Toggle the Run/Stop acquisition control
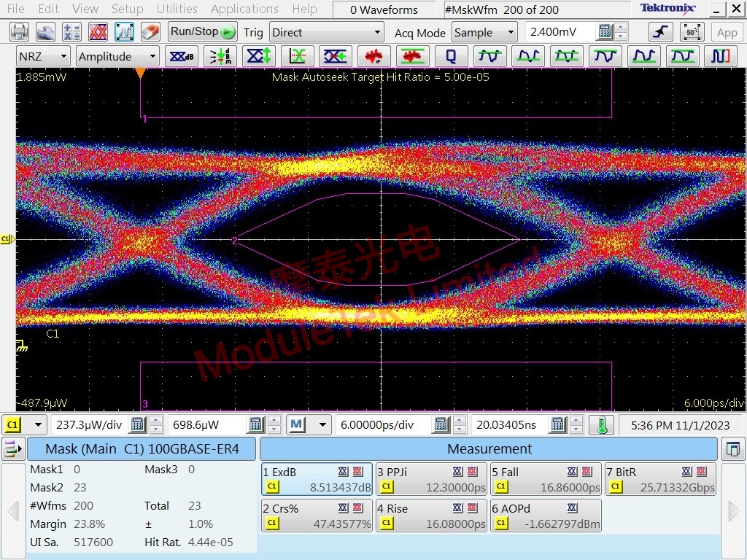The image size is (747, 560). (202, 31)
